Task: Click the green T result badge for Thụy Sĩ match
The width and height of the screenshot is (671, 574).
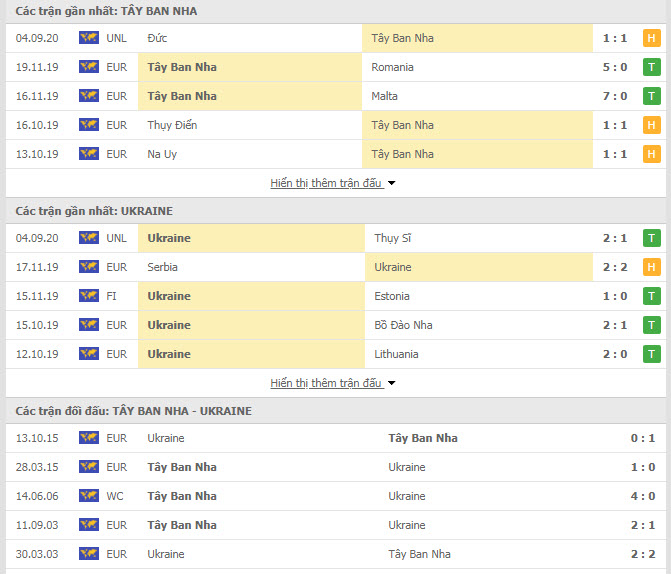Action: point(651,238)
